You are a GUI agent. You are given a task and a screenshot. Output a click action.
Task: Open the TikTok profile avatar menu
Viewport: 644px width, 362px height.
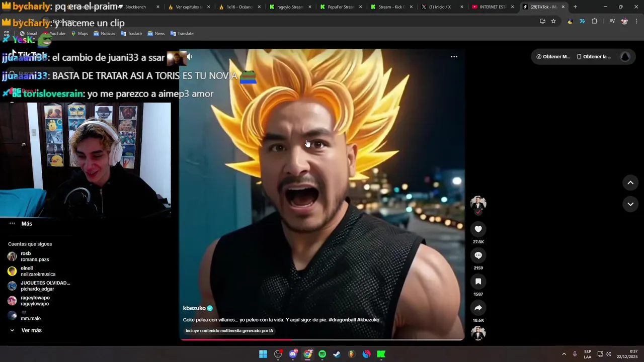tap(625, 57)
